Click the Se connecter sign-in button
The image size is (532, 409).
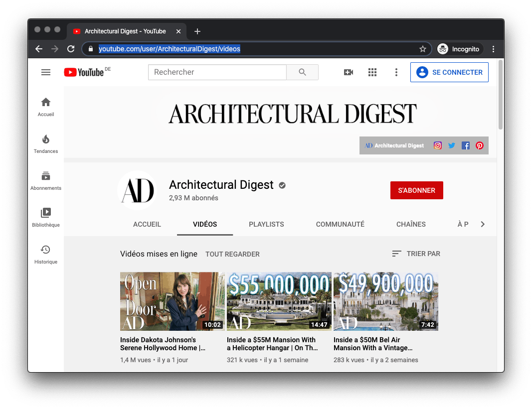click(449, 72)
